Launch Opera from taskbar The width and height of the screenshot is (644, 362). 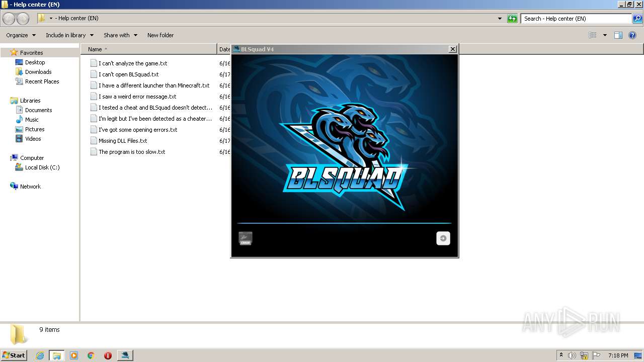[108, 355]
